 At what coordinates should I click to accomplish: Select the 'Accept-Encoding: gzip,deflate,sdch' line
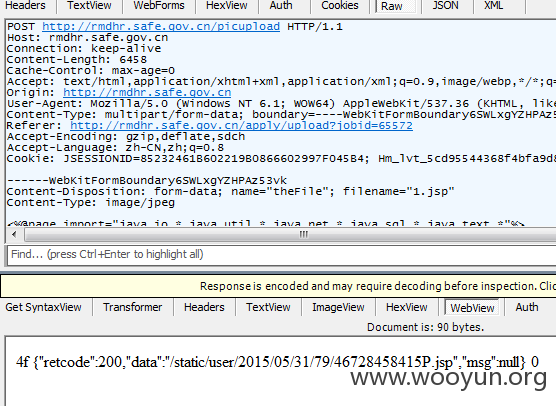pyautogui.click(x=126, y=137)
